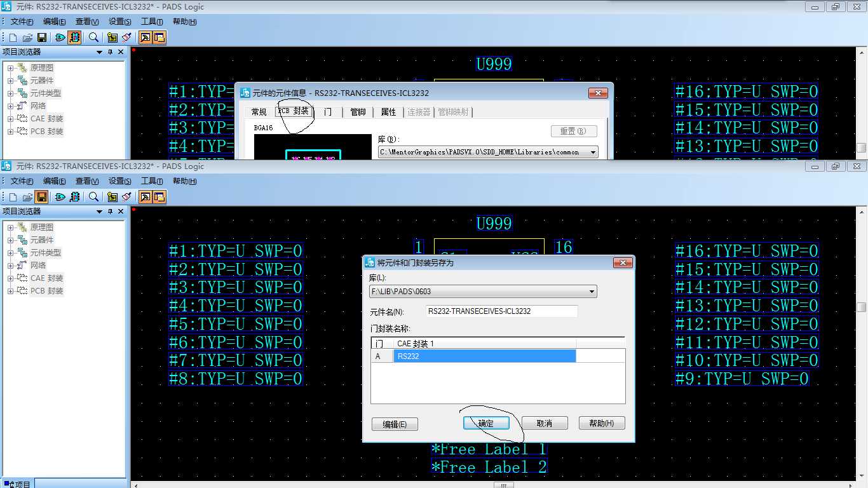Image resolution: width=868 pixels, height=488 pixels.
Task: Click the Edit Graphics gate icon in lower window
Action: pos(60,197)
